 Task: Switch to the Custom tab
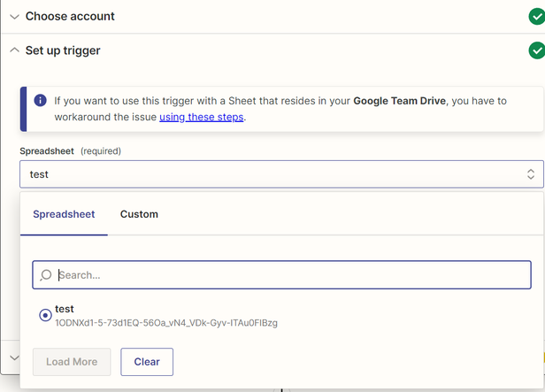click(x=139, y=214)
